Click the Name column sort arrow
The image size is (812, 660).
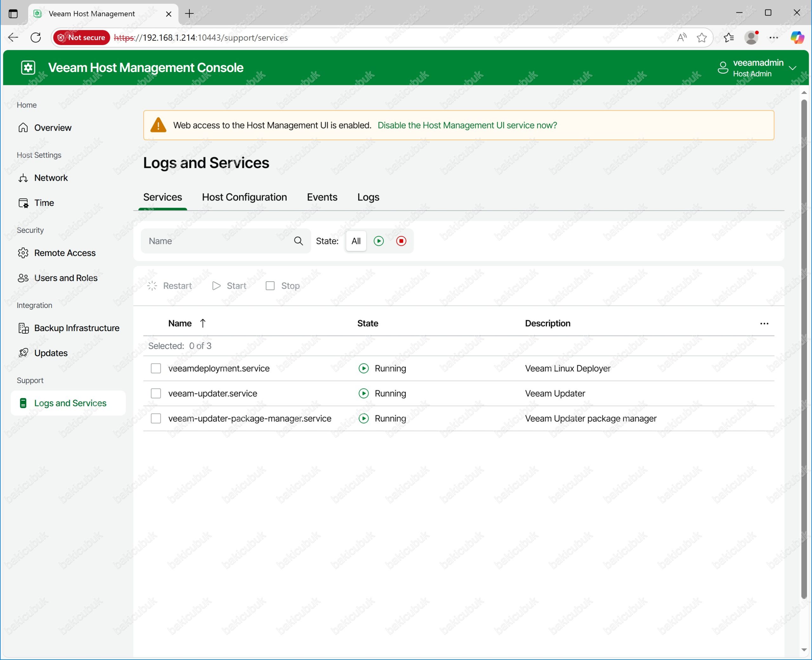coord(203,323)
